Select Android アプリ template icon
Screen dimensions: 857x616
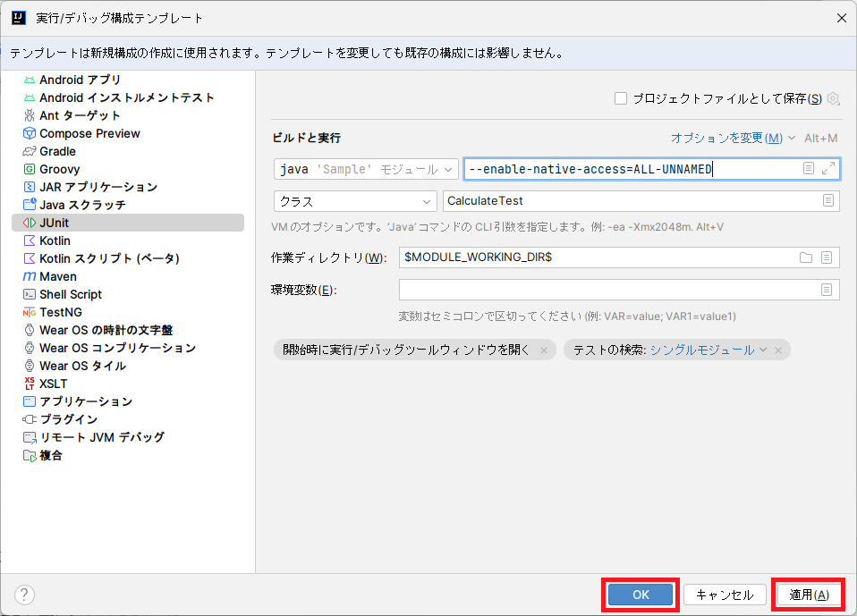pos(30,80)
